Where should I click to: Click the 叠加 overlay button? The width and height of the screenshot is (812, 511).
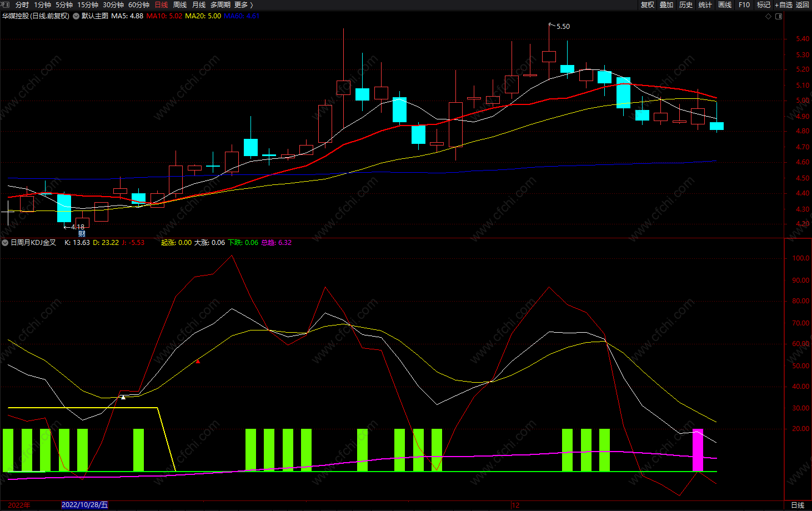click(x=666, y=5)
